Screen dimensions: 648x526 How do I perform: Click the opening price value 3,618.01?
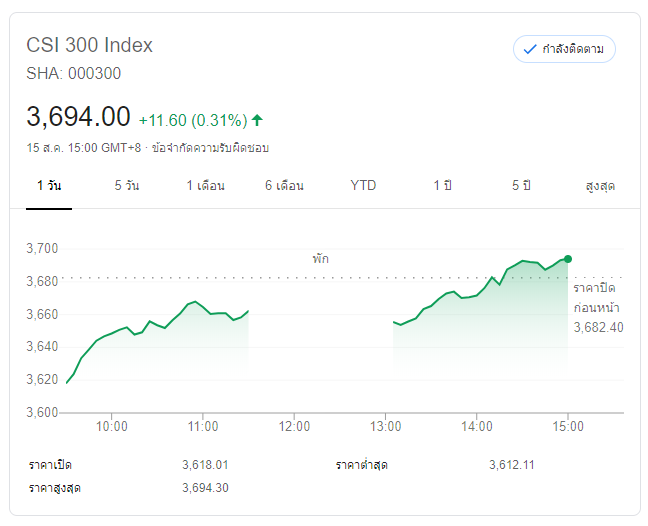pos(206,465)
